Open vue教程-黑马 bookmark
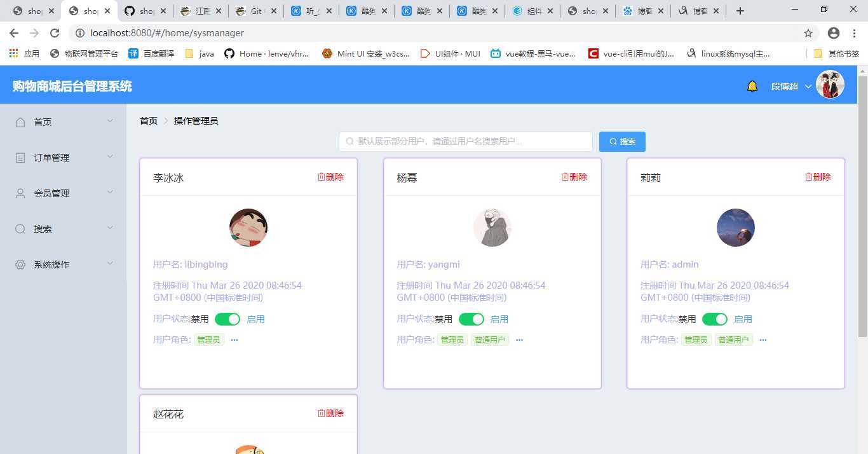 pyautogui.click(x=533, y=54)
